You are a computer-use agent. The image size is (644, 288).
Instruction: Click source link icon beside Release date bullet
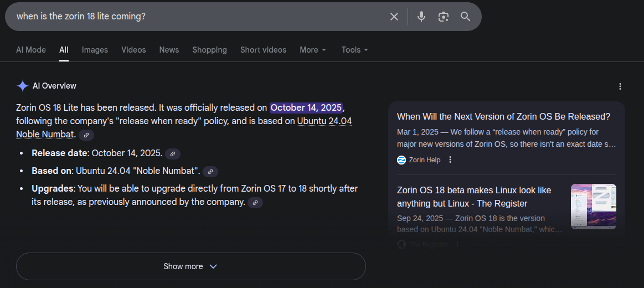[x=173, y=154]
